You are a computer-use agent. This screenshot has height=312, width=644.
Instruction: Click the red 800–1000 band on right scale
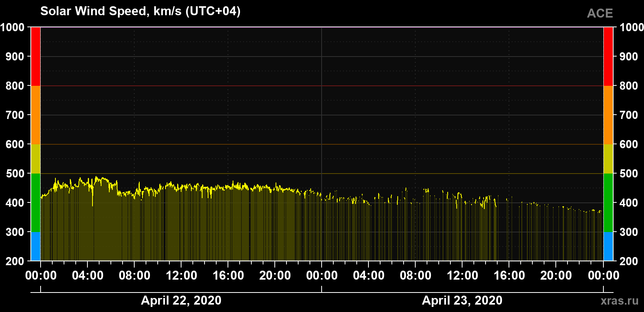pos(608,57)
